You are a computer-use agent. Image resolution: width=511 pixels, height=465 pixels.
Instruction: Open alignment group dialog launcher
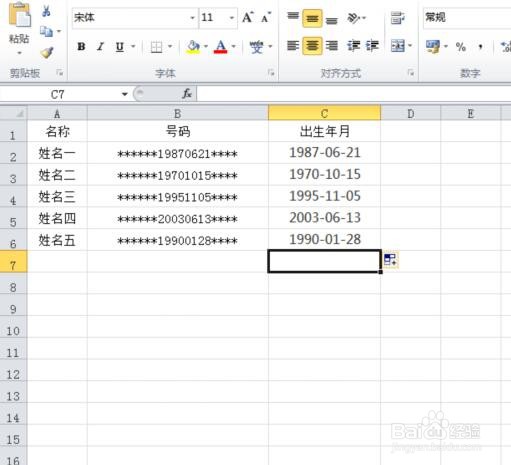point(411,72)
